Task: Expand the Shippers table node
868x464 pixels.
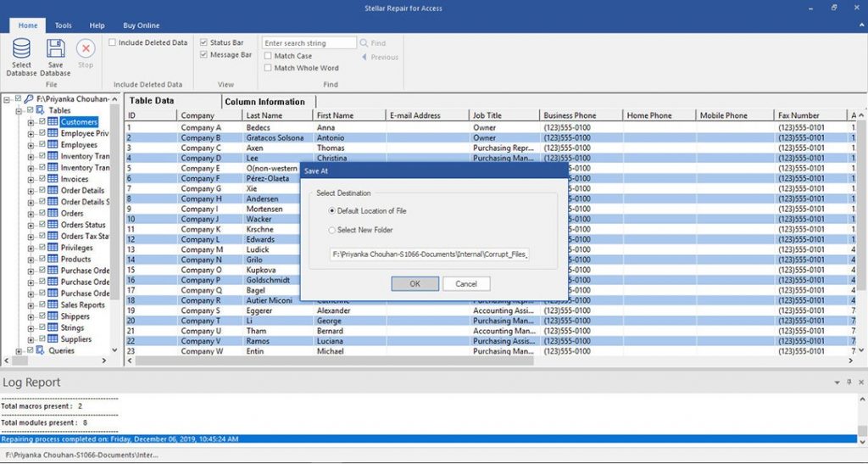Action: pyautogui.click(x=31, y=316)
